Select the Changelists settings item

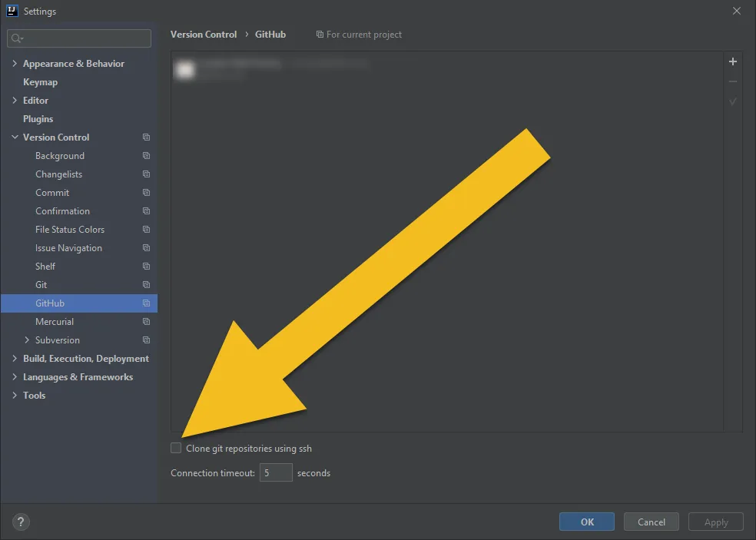click(59, 174)
